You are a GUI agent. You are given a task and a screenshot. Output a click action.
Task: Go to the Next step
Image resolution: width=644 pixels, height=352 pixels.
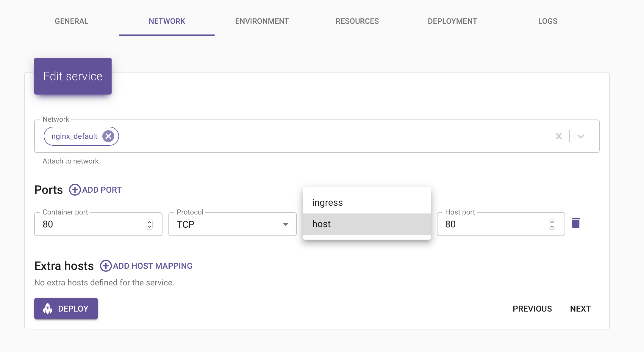click(x=580, y=309)
